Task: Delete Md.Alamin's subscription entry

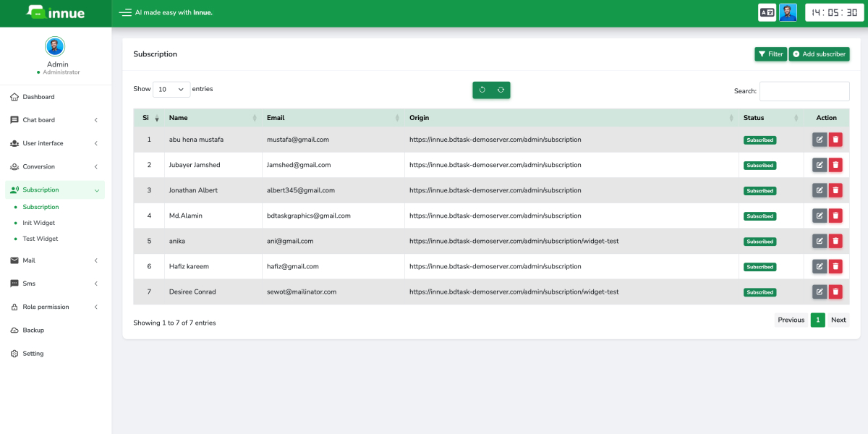Action: click(x=836, y=216)
